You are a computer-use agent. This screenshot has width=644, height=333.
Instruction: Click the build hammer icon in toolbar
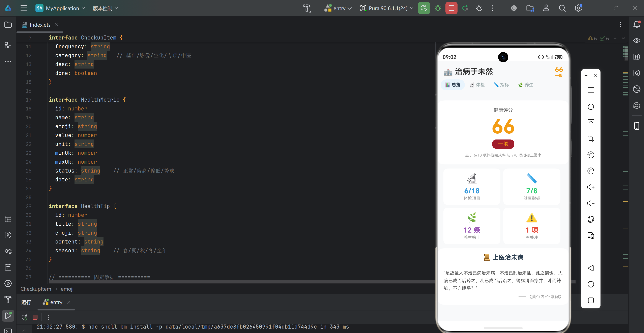[x=307, y=8]
